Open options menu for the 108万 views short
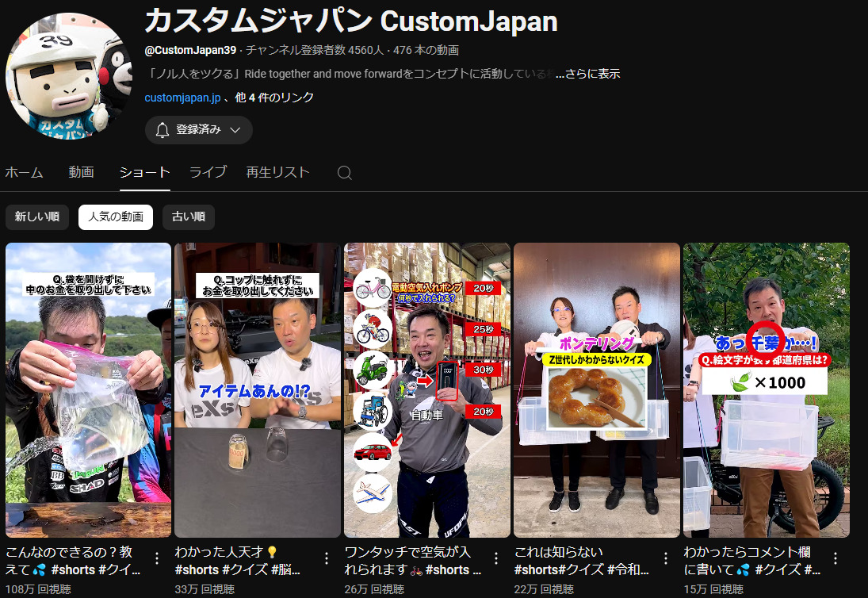 point(157,558)
